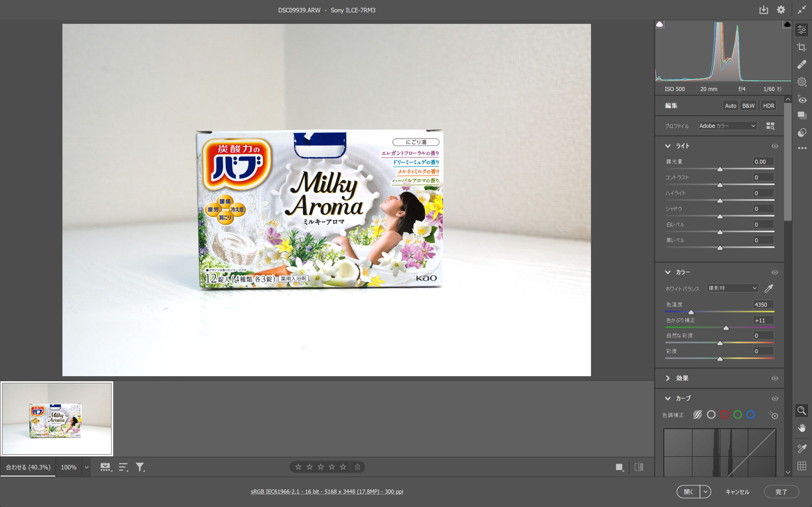Click the white balance eyedropper tool
Viewport: 812px width, 507px height.
(768, 288)
